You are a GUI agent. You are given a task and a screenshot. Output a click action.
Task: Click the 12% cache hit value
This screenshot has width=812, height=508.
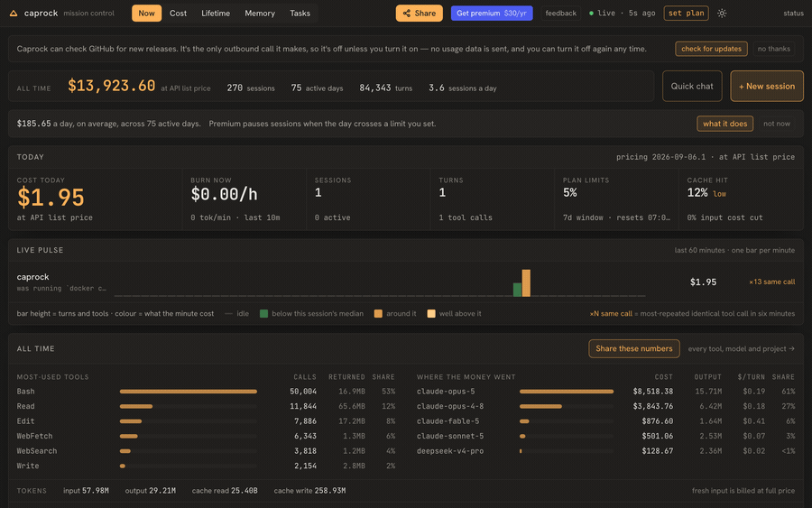click(x=697, y=192)
